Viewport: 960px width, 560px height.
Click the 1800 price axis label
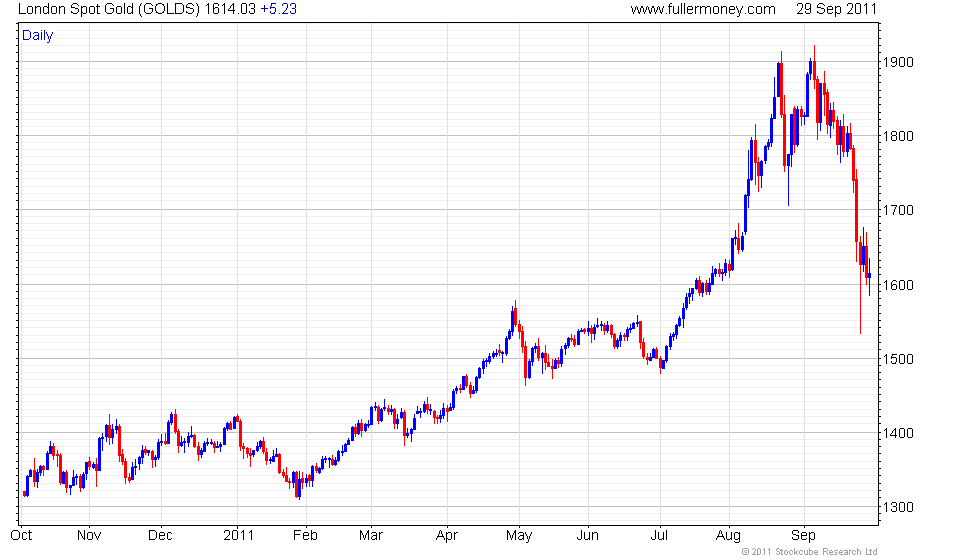point(898,136)
